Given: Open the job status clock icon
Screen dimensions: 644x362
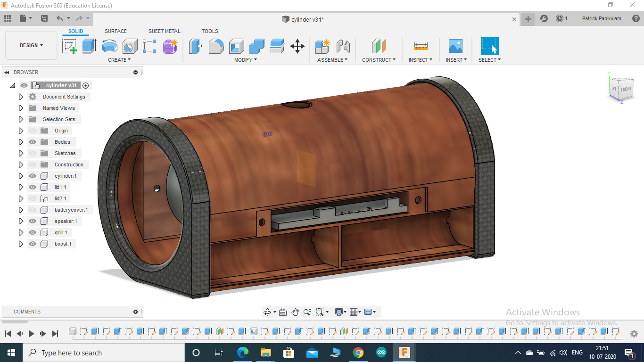Looking at the screenshot, I should click(x=559, y=18).
